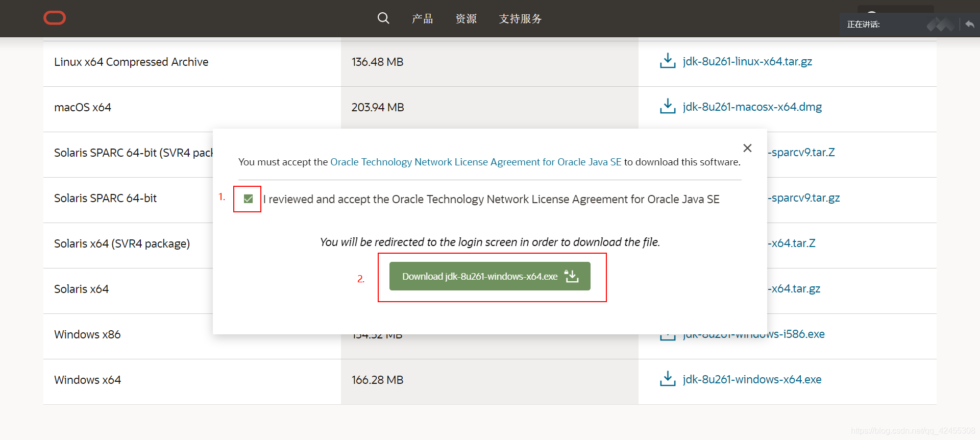Screen dimensions: 980x440
Task: Click download icon for jdk-8u261-linux-x64.tar.gz
Action: point(668,61)
